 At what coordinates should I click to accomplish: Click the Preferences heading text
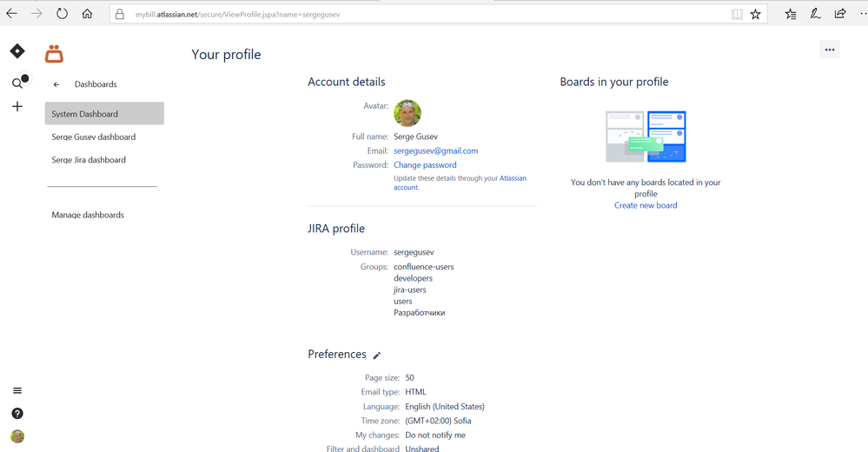tap(336, 354)
